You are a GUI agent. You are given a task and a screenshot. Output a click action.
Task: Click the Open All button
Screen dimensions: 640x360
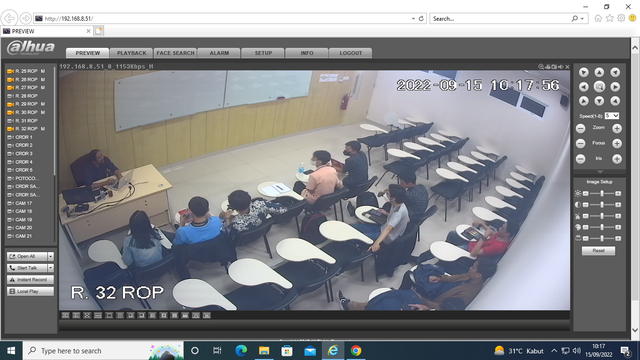coord(27,256)
